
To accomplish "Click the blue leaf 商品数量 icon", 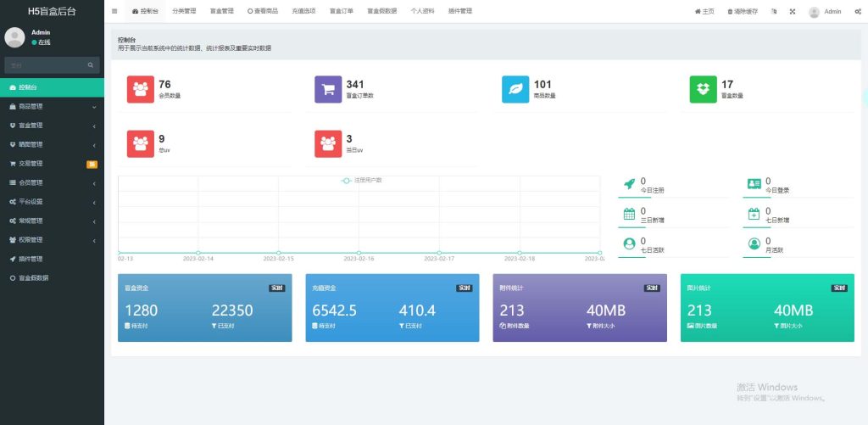I will click(x=515, y=89).
